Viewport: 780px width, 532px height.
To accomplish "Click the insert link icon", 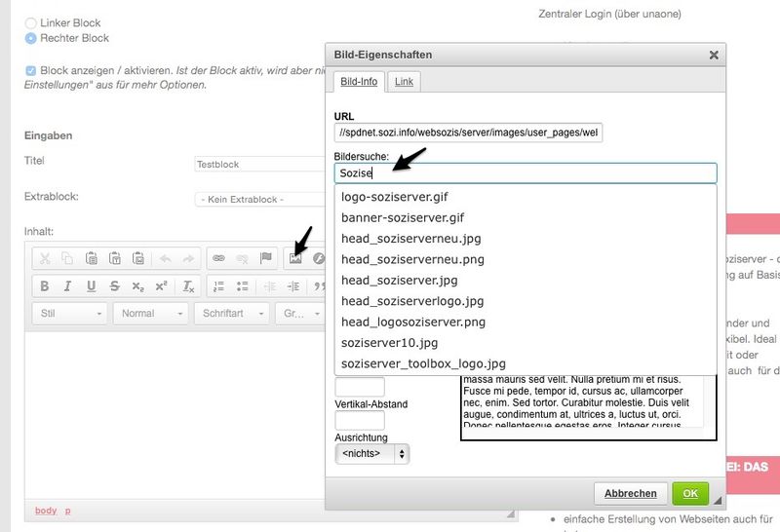I will 218,258.
